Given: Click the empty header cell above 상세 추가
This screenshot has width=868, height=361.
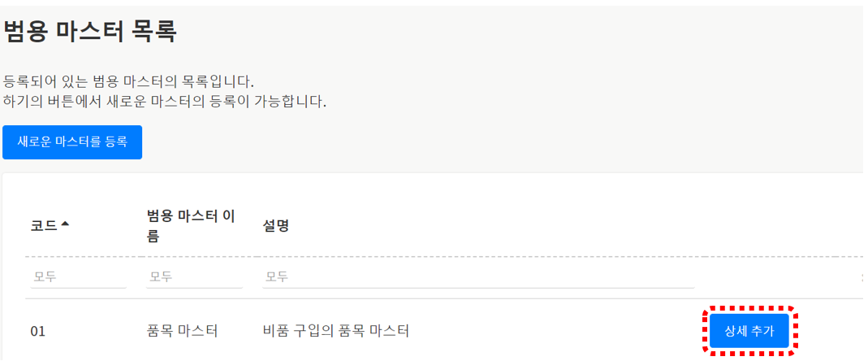Looking at the screenshot, I should (749, 226).
